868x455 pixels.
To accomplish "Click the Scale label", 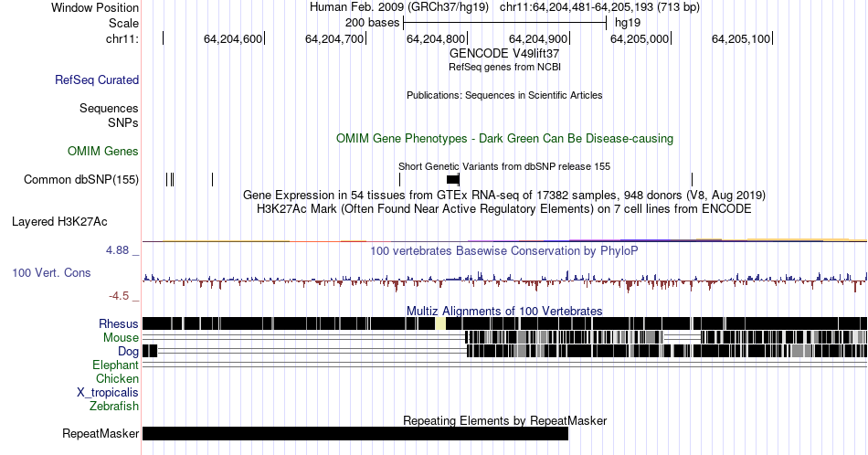I will point(123,23).
